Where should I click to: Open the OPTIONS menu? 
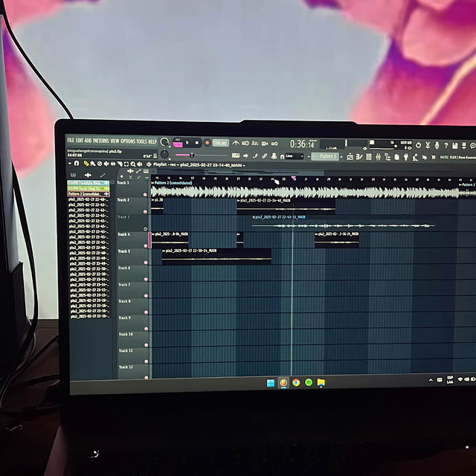pos(128,141)
